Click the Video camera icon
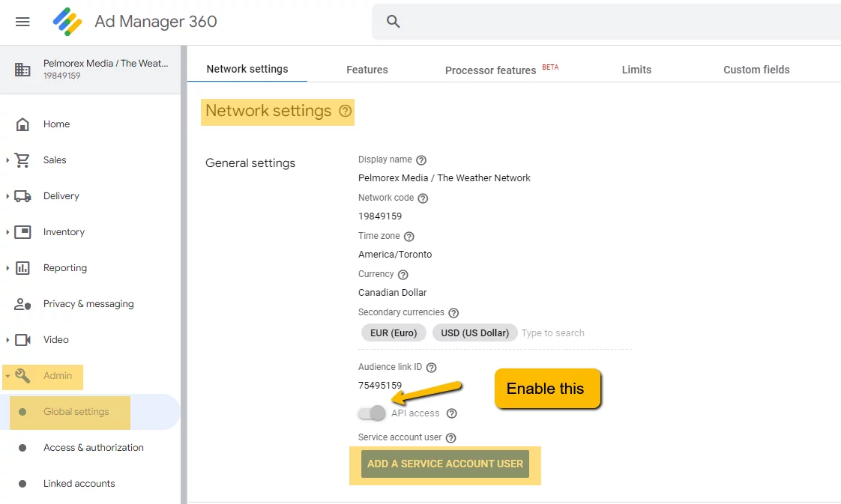This screenshot has width=841, height=504. 22,340
